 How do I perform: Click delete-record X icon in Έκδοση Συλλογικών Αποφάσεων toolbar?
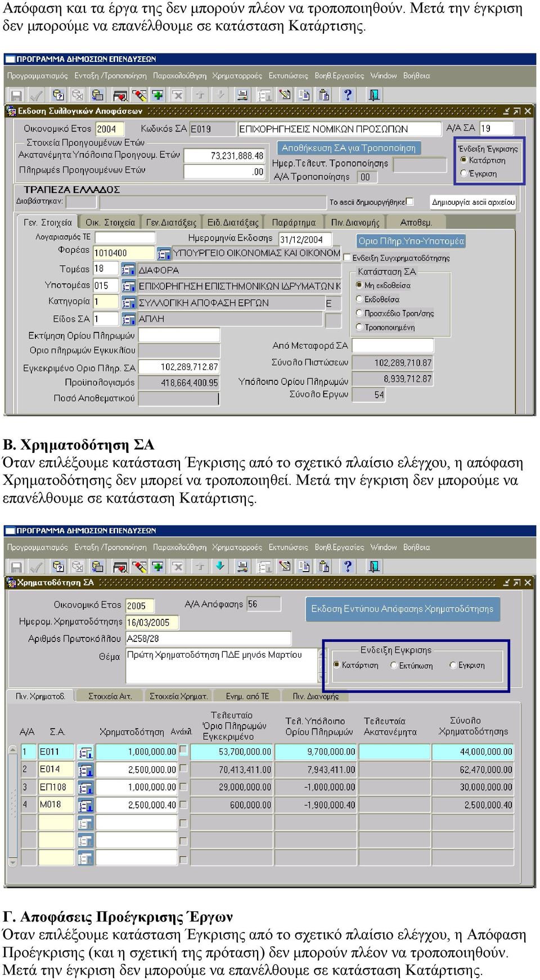(x=178, y=95)
